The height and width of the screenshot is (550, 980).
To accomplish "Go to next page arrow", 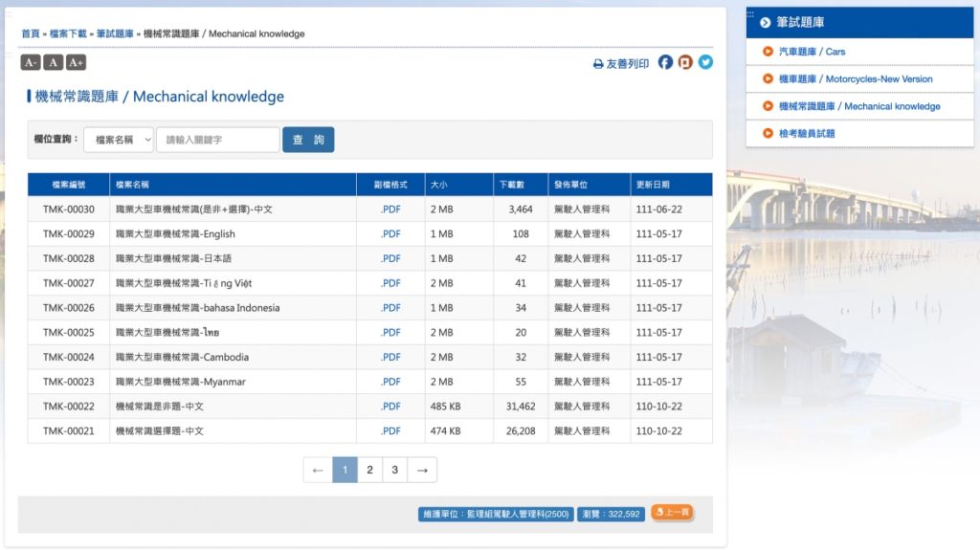I will tap(422, 470).
